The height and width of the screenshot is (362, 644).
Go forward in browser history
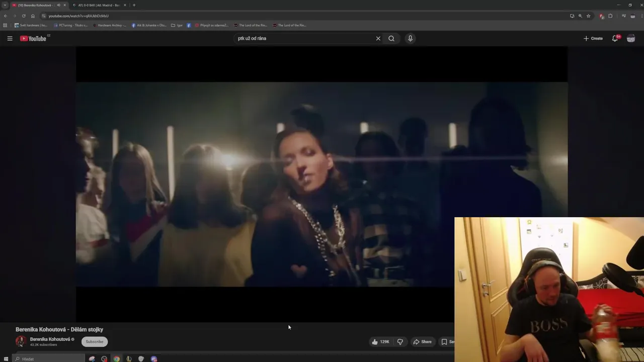coord(15,16)
